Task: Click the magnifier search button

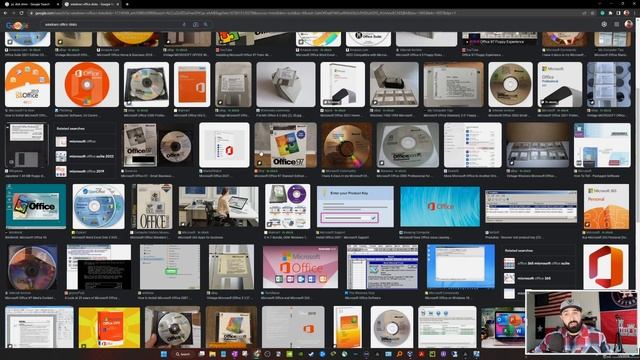Action: [206, 24]
